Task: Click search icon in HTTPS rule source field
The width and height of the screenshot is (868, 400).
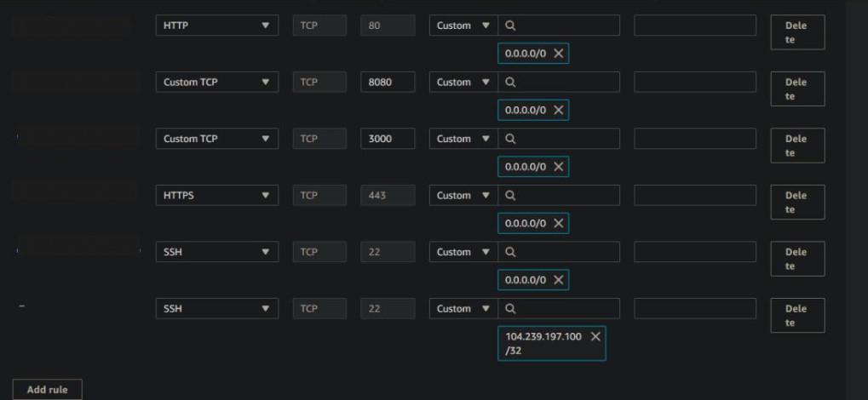Action: (510, 196)
